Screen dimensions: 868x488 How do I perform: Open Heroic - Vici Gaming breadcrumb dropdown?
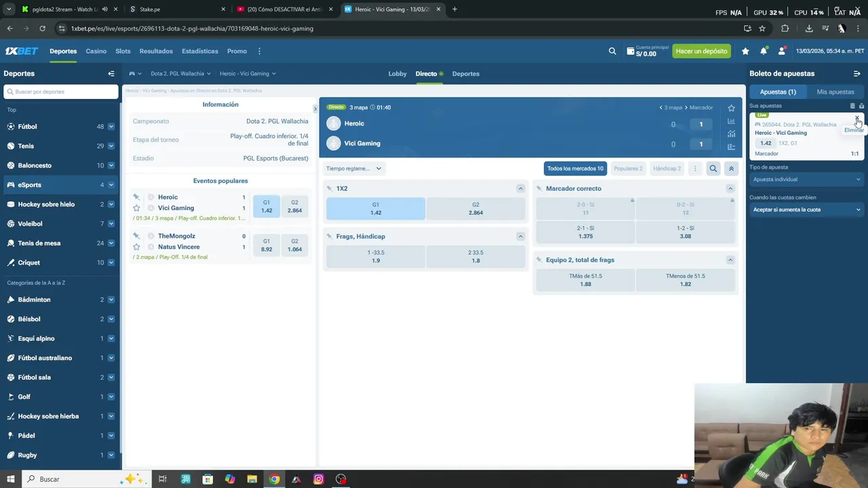coord(248,73)
